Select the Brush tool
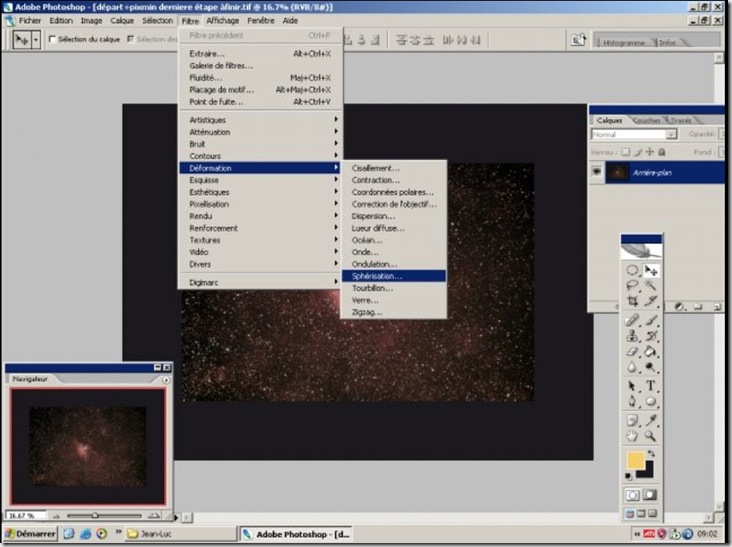 point(651,321)
